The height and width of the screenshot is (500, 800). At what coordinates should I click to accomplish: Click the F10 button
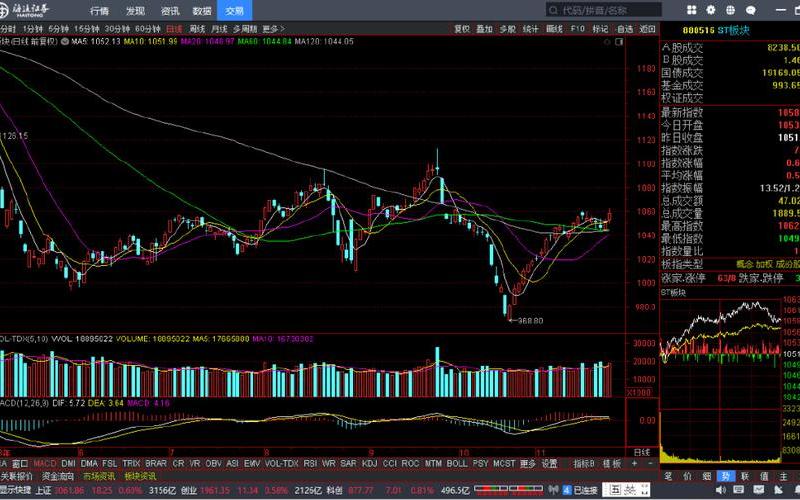pyautogui.click(x=577, y=30)
